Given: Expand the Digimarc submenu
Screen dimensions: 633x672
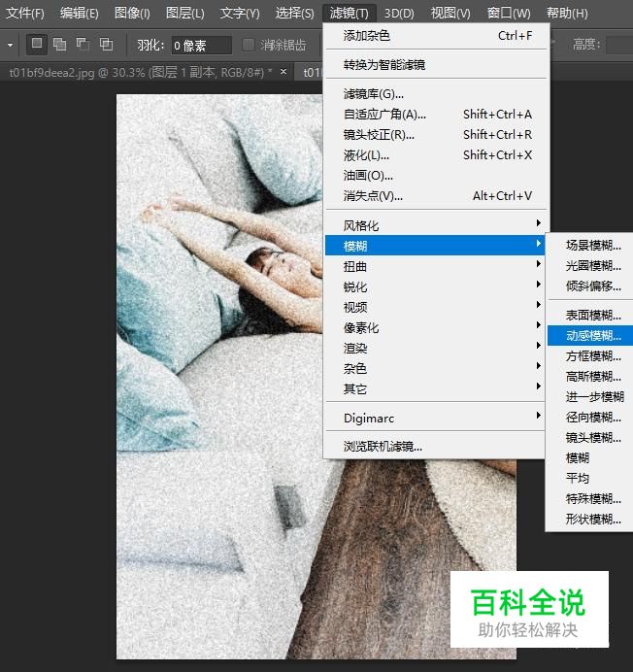Looking at the screenshot, I should click(435, 418).
